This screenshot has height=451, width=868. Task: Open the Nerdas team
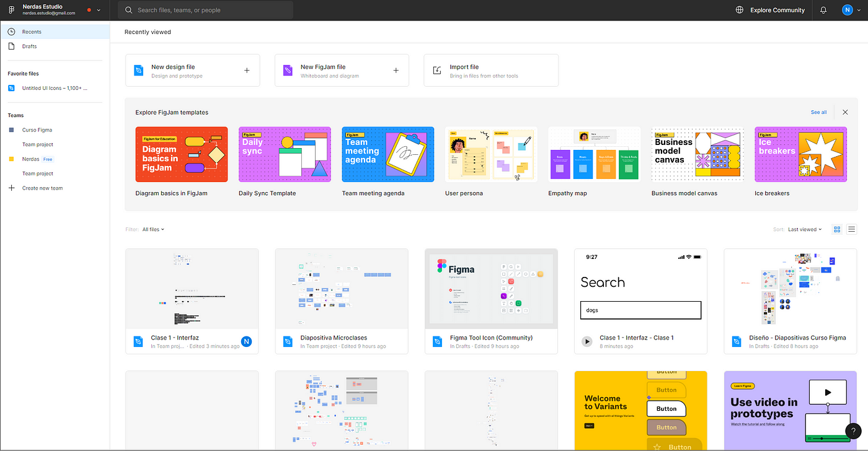click(x=30, y=159)
